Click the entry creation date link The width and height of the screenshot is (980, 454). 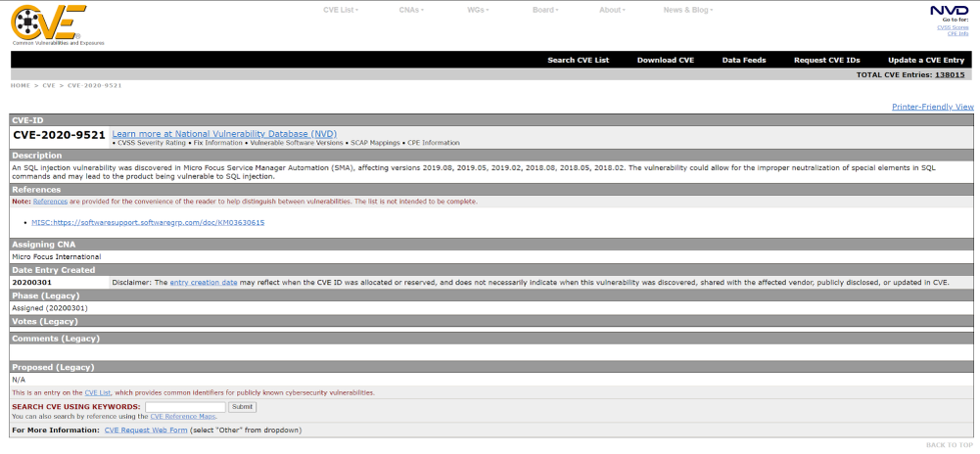[x=204, y=282]
